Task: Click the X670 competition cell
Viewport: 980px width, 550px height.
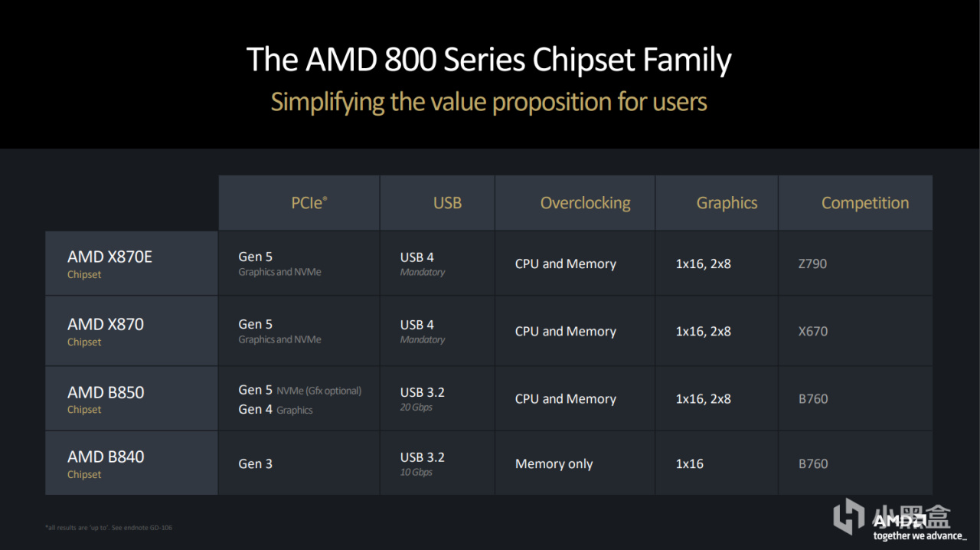Action: [812, 332]
